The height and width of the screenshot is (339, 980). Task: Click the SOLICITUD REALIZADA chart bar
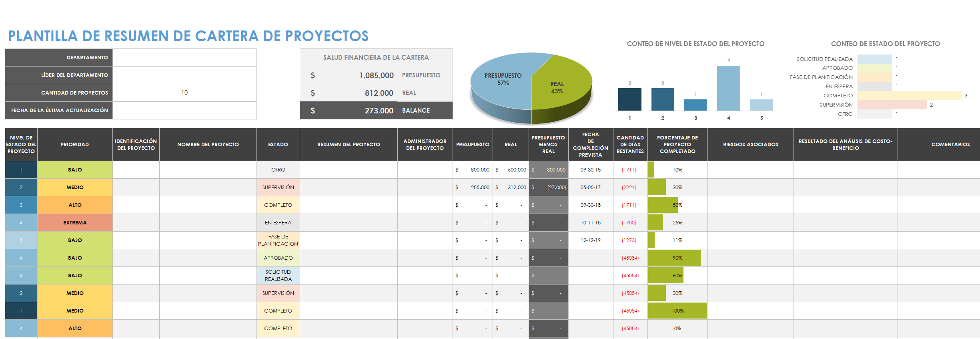click(875, 59)
